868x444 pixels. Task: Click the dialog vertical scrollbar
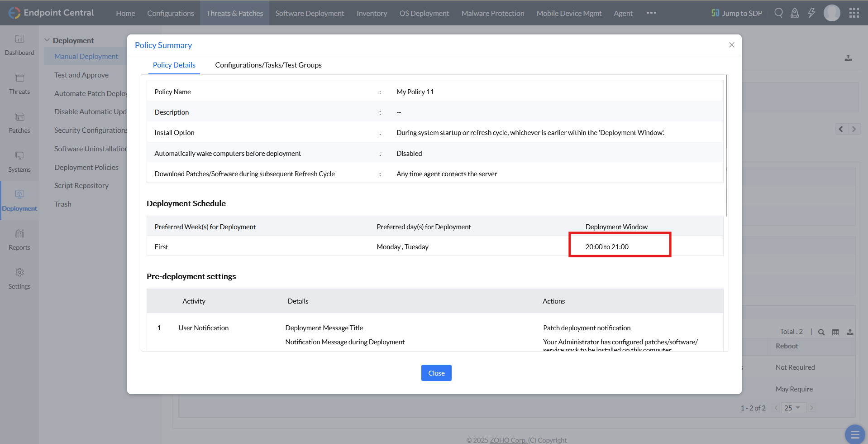click(727, 146)
